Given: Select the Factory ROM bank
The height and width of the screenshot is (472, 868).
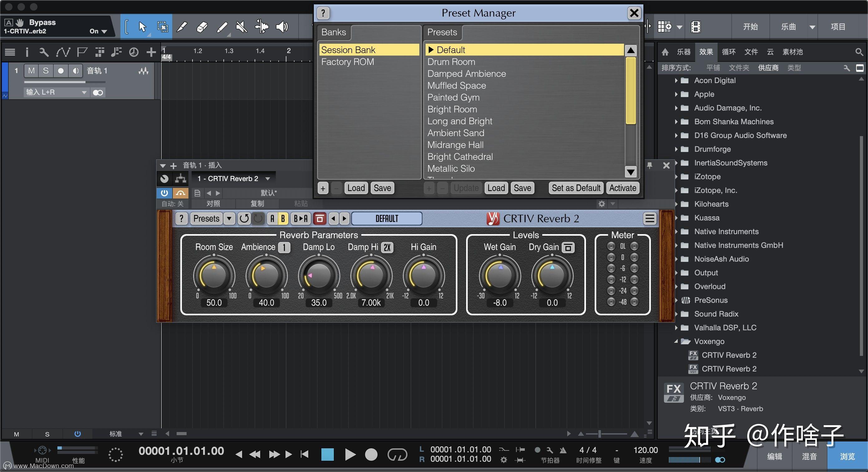Looking at the screenshot, I should [x=347, y=62].
